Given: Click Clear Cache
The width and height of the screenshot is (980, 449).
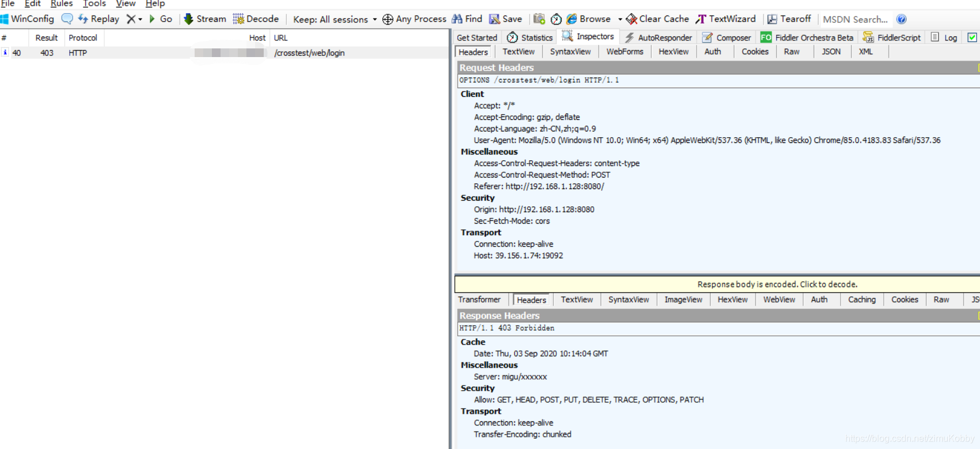Looking at the screenshot, I should pos(658,19).
